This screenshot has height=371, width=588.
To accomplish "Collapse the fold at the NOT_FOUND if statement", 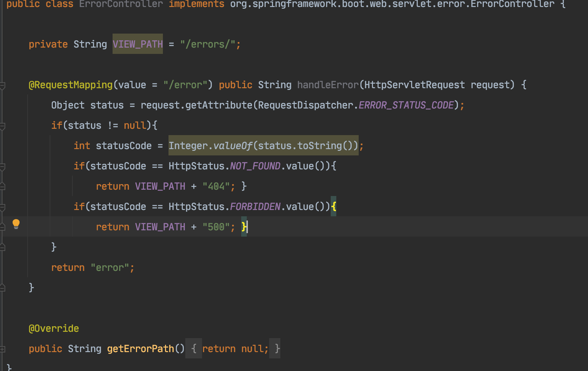I will pos(2,166).
